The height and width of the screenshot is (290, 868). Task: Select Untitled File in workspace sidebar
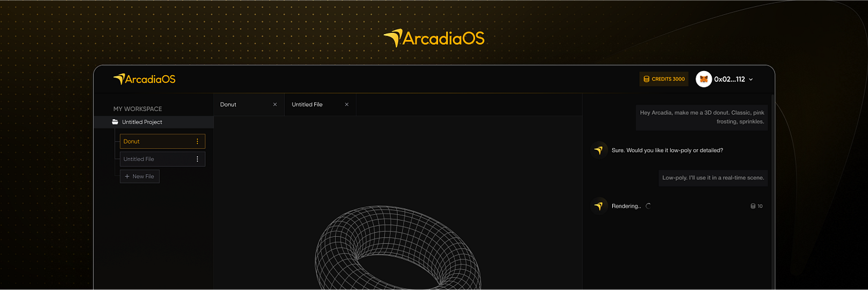[162, 159]
